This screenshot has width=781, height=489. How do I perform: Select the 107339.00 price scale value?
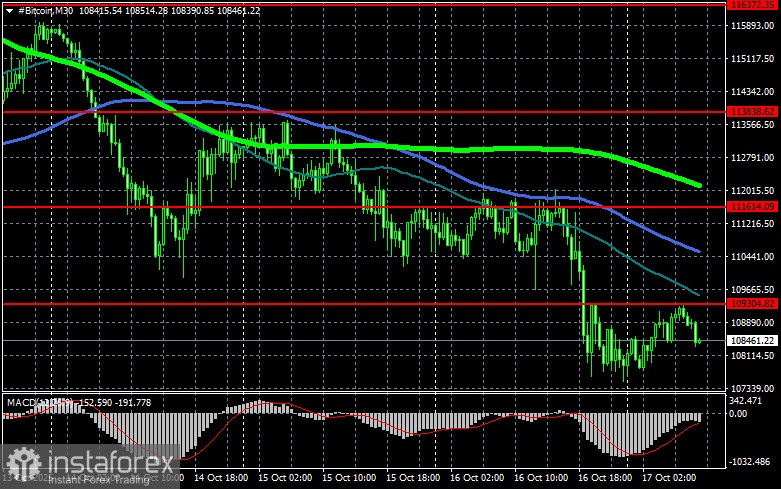(x=752, y=388)
